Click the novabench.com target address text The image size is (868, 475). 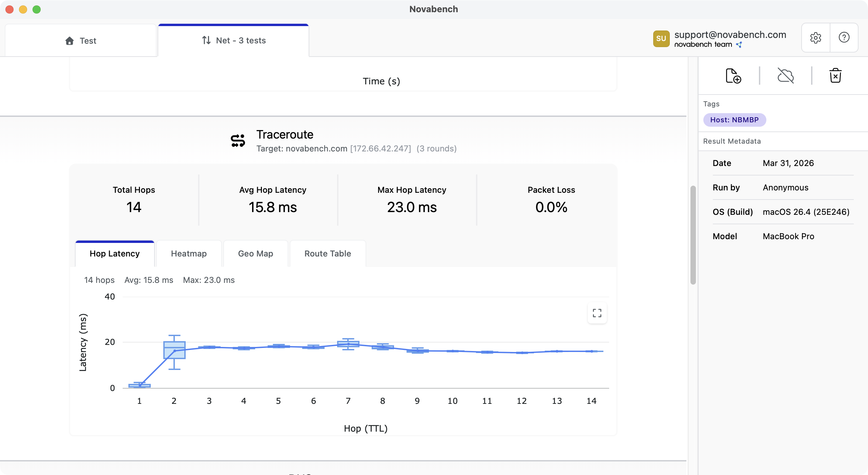(316, 148)
